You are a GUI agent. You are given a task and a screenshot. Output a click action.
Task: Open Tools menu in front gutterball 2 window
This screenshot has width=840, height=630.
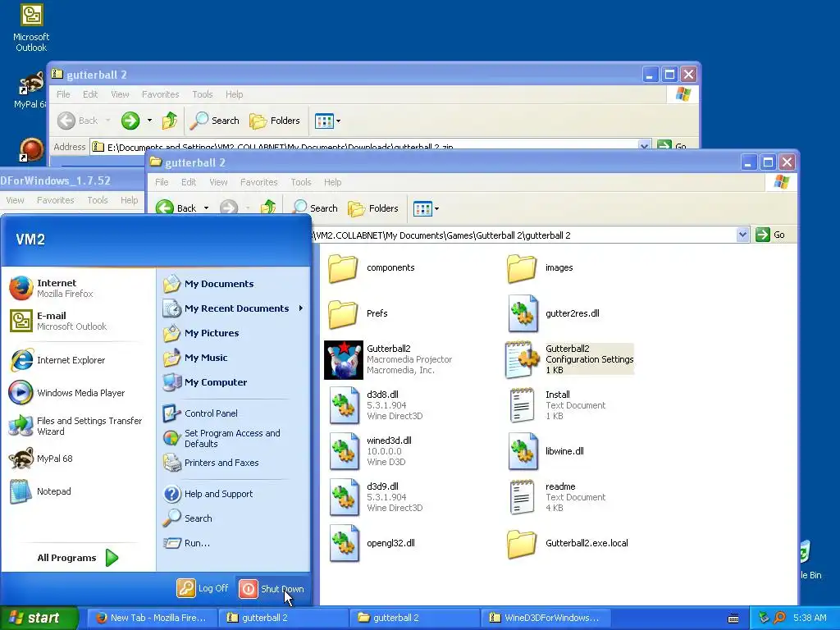[300, 182]
